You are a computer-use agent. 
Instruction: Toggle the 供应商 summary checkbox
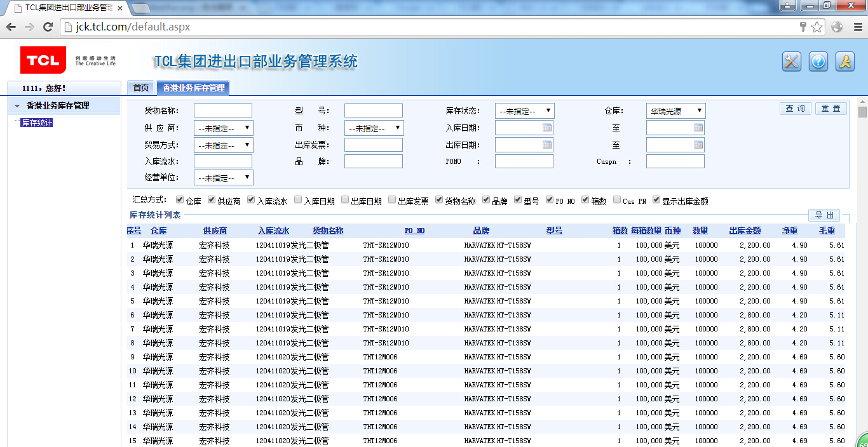pos(212,200)
